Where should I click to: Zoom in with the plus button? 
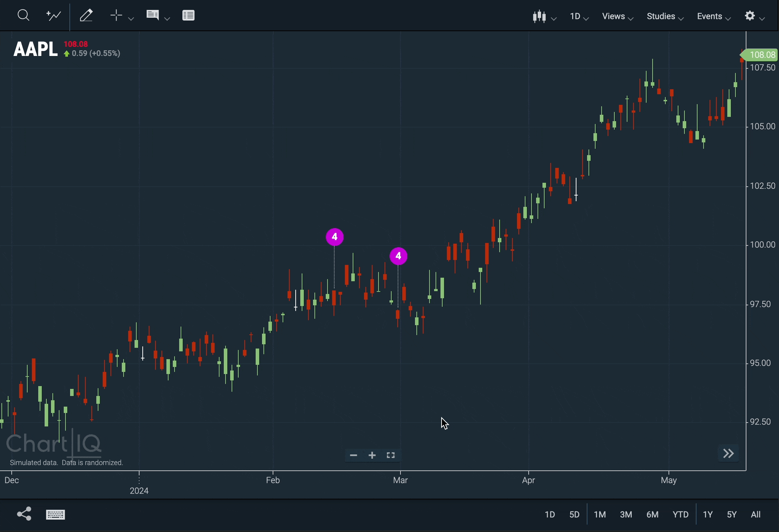pyautogui.click(x=372, y=455)
